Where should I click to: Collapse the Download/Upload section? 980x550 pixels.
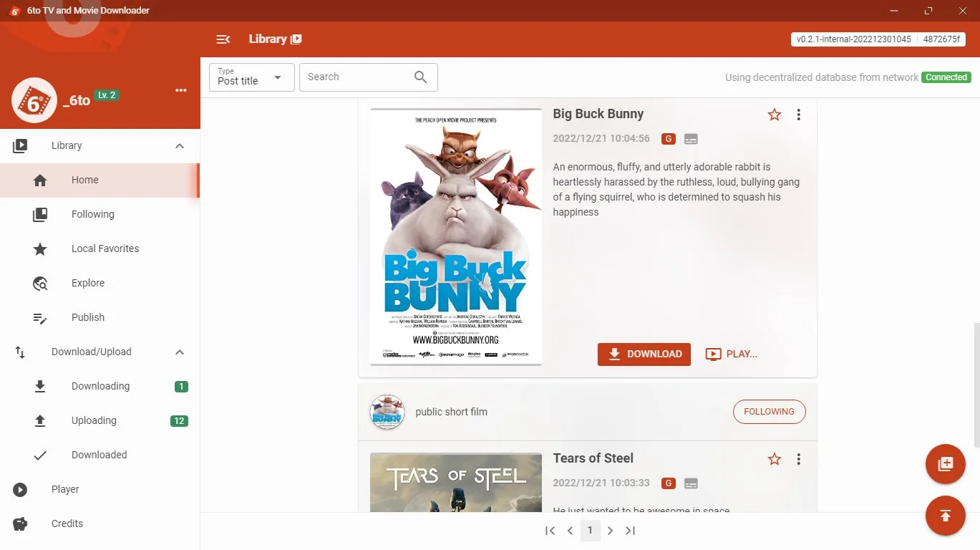(180, 352)
